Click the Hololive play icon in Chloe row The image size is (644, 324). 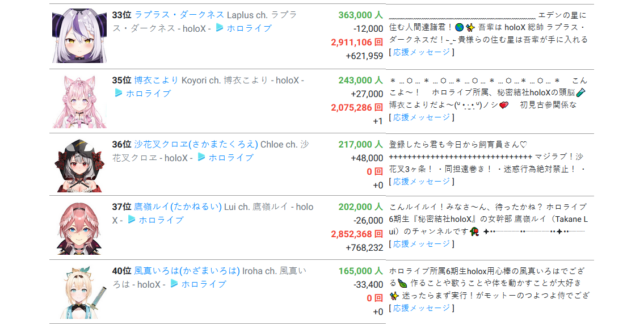[201, 157]
